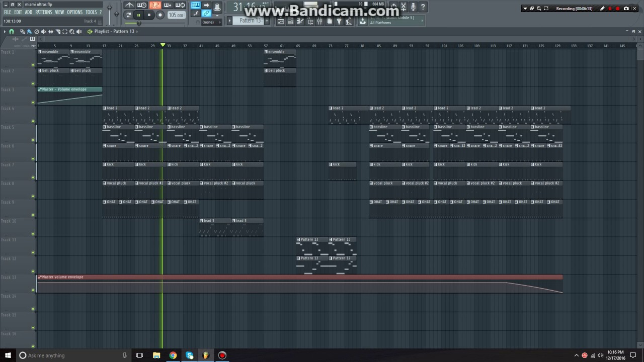Screen dimensions: 644x362
Task: Stop playback with the stop button
Action: coord(149,15)
